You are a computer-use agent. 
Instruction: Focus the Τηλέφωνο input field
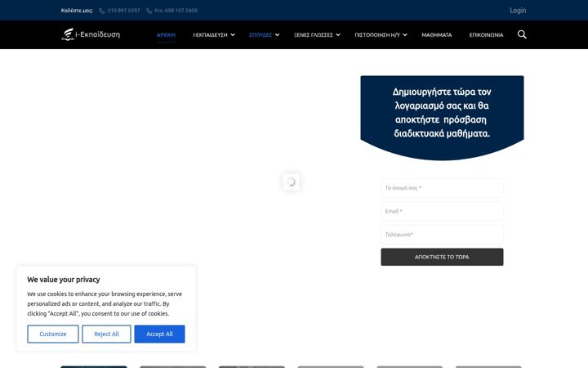coord(442,235)
